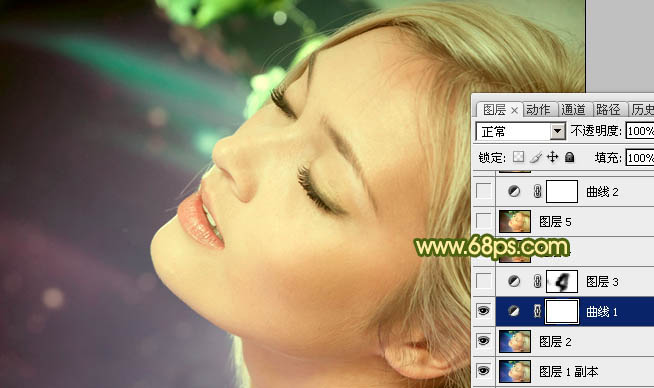Select the 图层 3 black mask thumbnail
654x388 pixels.
click(x=562, y=282)
